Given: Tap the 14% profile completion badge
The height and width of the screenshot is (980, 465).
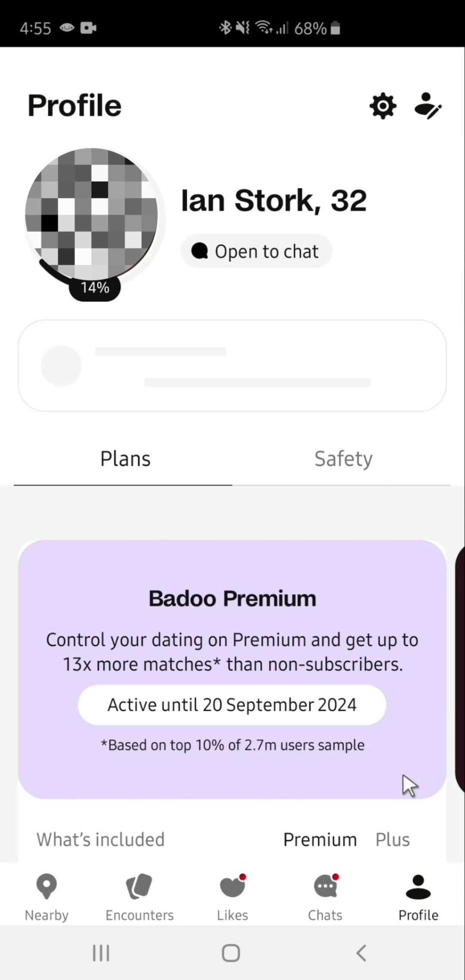Looking at the screenshot, I should coord(95,287).
